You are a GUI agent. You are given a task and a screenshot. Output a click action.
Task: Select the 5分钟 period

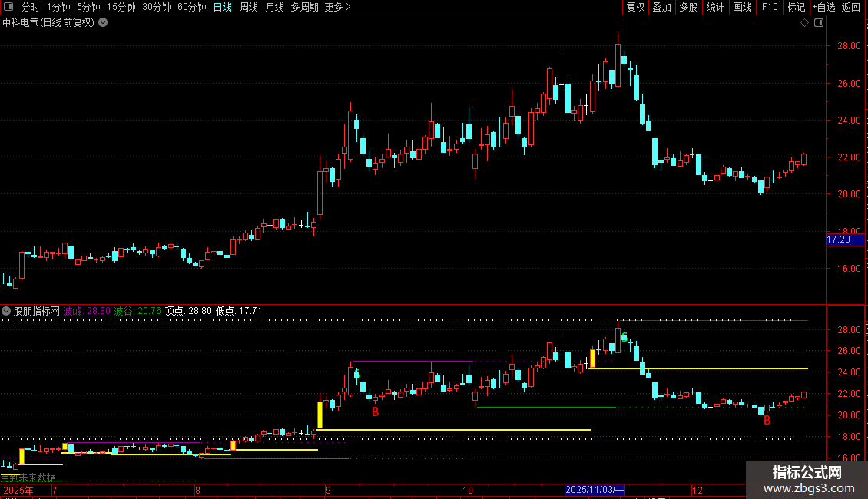88,7
